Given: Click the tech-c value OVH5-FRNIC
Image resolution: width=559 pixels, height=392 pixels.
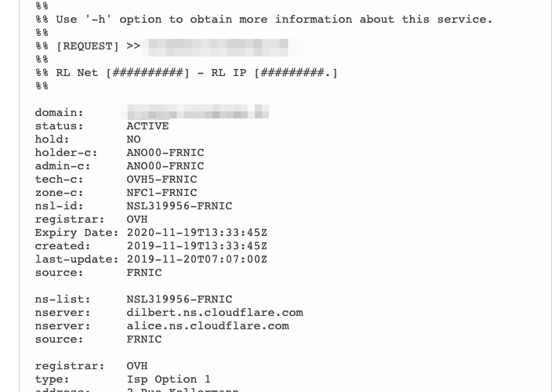Looking at the screenshot, I should (162, 179).
